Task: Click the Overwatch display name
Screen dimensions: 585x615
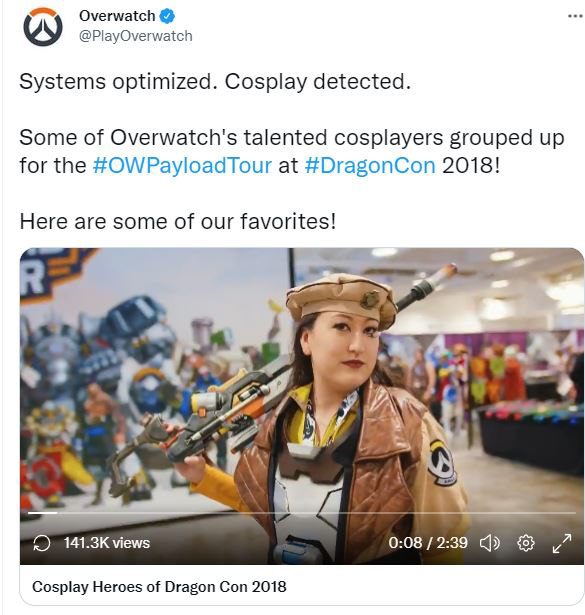Action: click(117, 16)
